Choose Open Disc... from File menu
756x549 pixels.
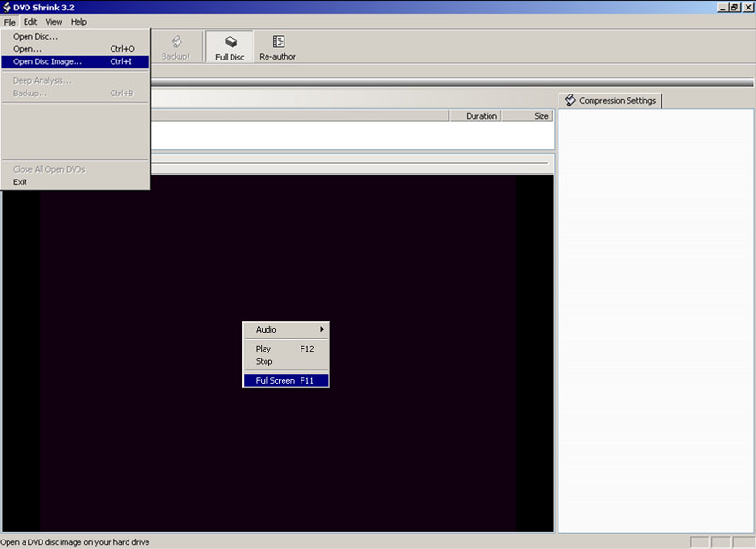pyautogui.click(x=76, y=36)
